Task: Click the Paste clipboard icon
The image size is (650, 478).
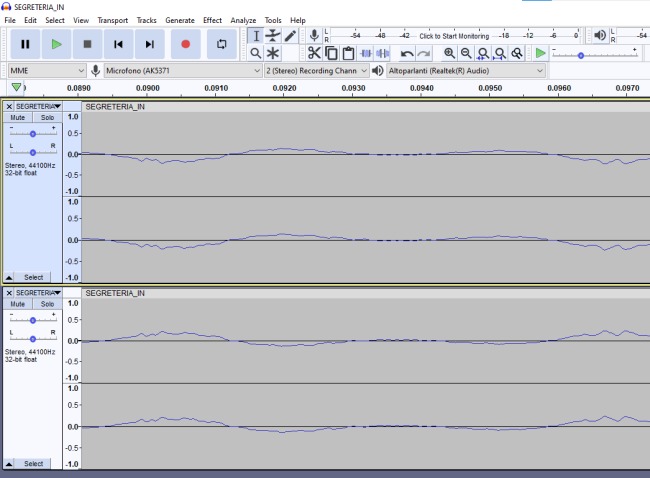Action: (x=348, y=53)
